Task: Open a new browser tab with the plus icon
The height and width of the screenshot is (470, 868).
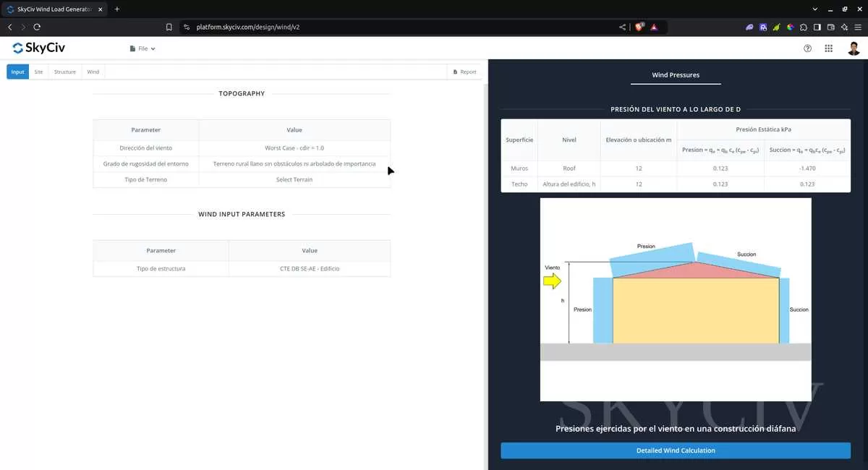Action: pos(117,9)
